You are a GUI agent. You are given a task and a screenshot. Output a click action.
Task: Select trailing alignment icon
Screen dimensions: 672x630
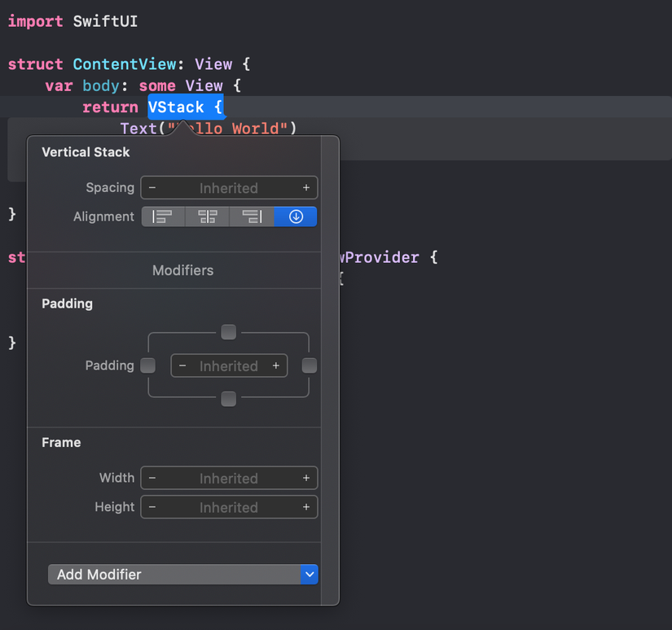[x=252, y=217]
